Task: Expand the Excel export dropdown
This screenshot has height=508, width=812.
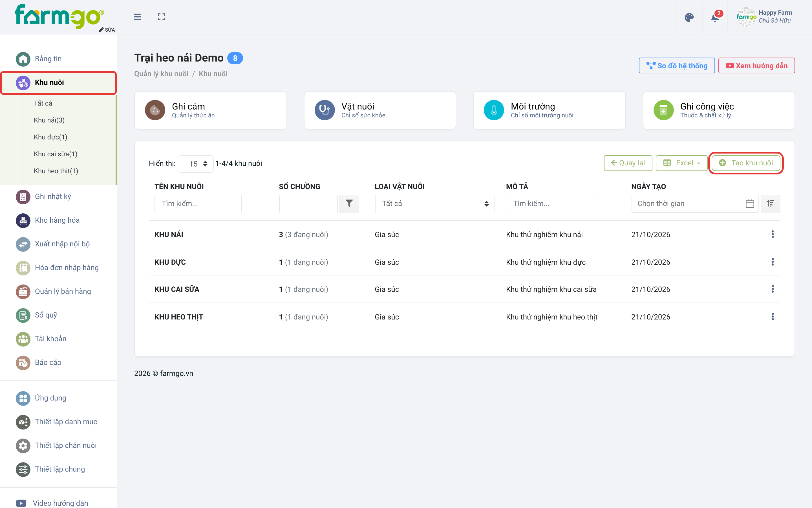Action: tap(681, 163)
